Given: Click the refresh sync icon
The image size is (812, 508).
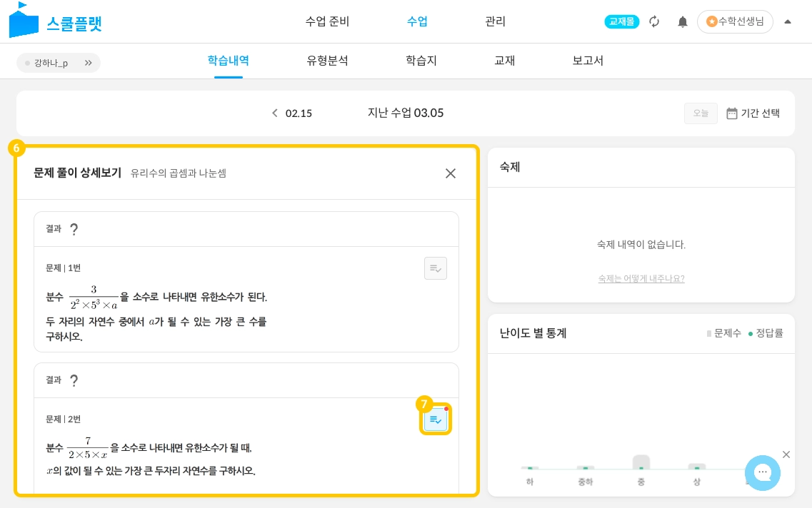Looking at the screenshot, I should click(x=654, y=21).
